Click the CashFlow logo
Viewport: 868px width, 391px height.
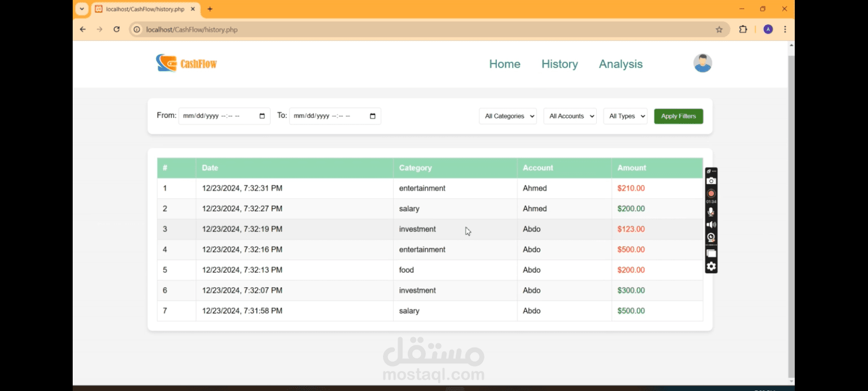click(x=186, y=64)
